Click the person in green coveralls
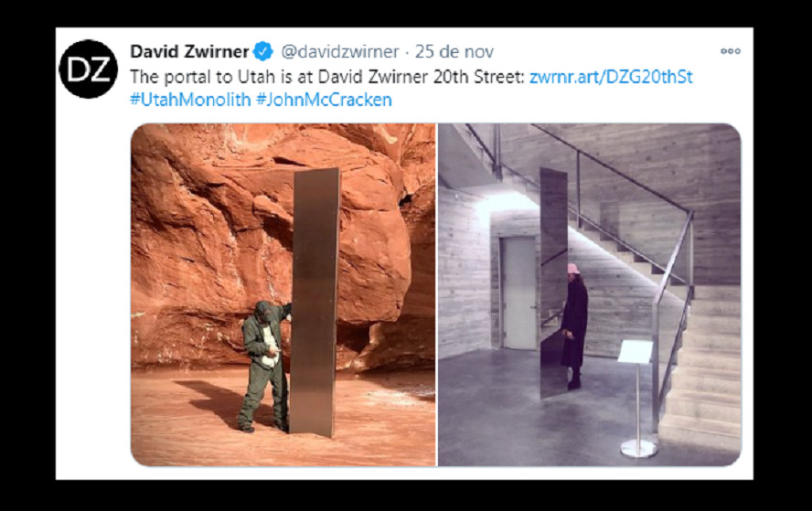The width and height of the screenshot is (812, 511). pyautogui.click(x=263, y=367)
